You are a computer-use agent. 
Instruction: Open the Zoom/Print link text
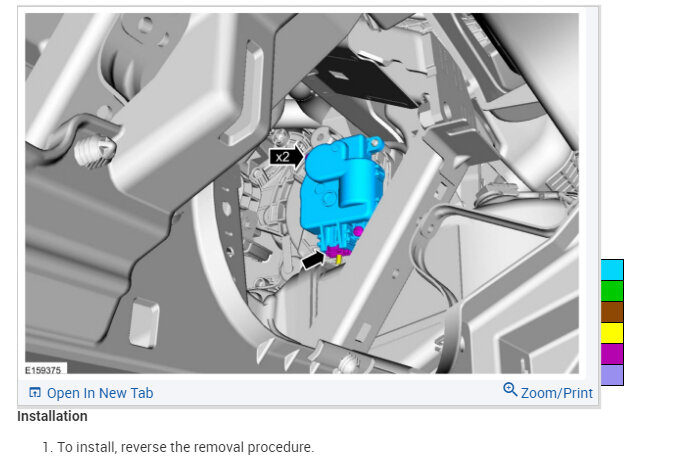pos(556,393)
